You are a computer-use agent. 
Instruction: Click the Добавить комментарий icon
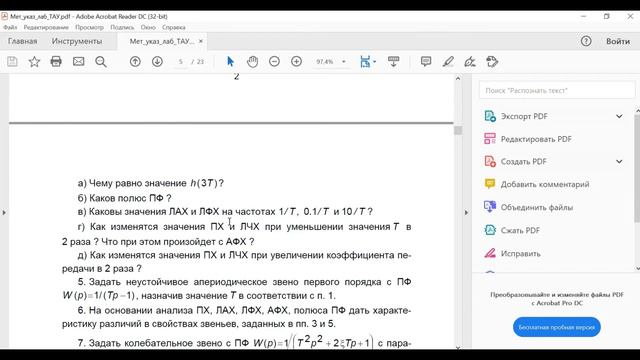490,184
